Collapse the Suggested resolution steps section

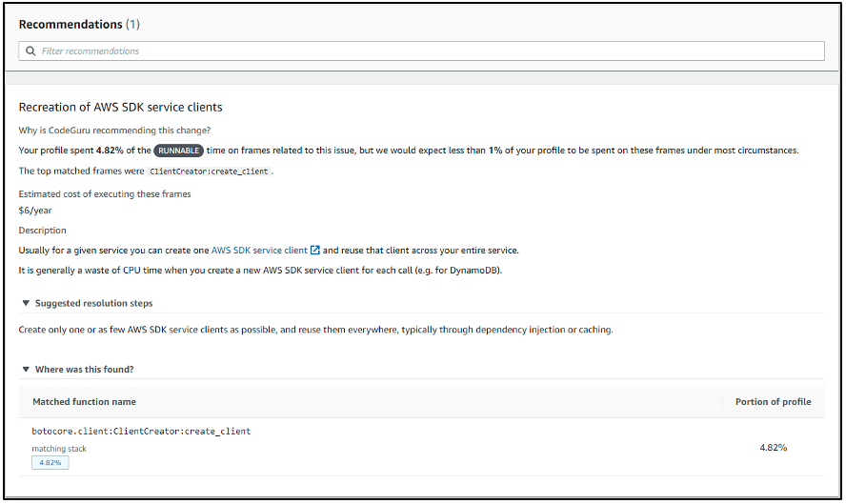pos(26,303)
